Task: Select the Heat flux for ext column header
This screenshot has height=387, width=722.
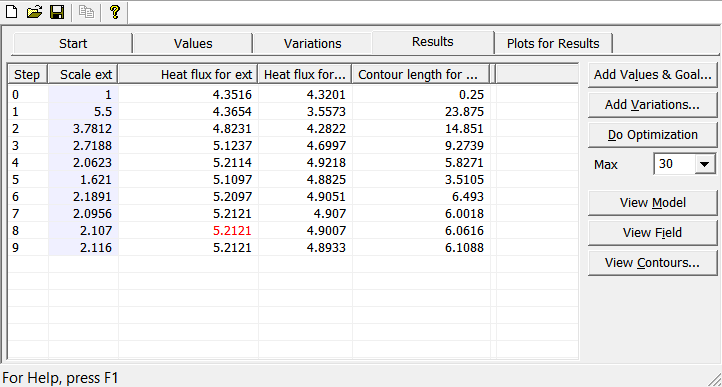Action: click(x=188, y=75)
